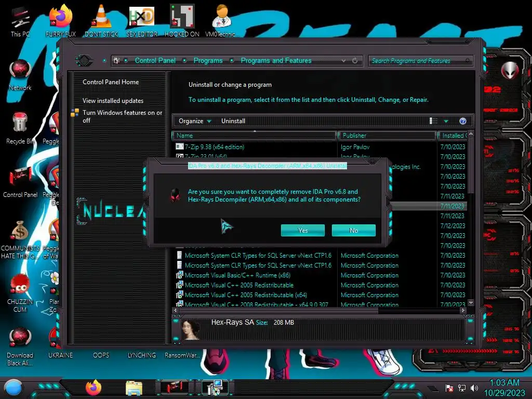
Task: Select Microsoft Visual Basic/C++ Runtime (x86)
Action: click(x=237, y=275)
